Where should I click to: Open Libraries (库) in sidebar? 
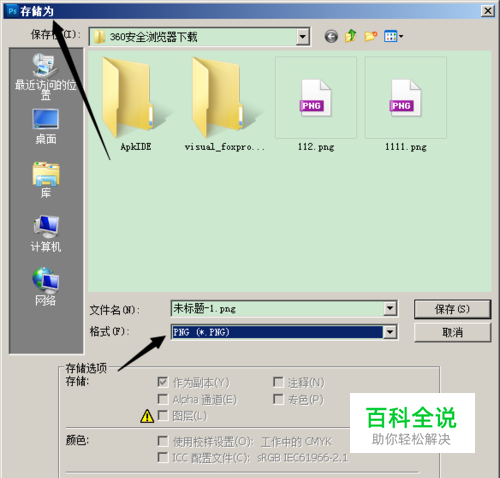[x=46, y=180]
